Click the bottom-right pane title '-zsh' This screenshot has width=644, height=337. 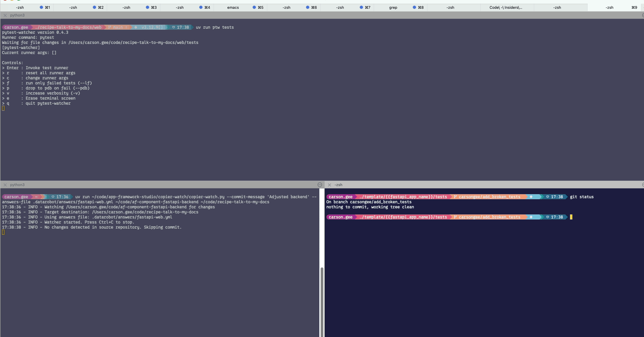338,185
